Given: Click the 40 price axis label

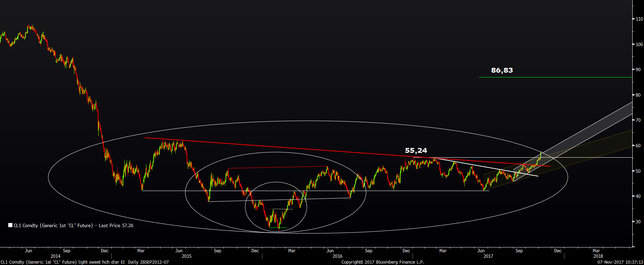Looking at the screenshot, I should pos(638,196).
